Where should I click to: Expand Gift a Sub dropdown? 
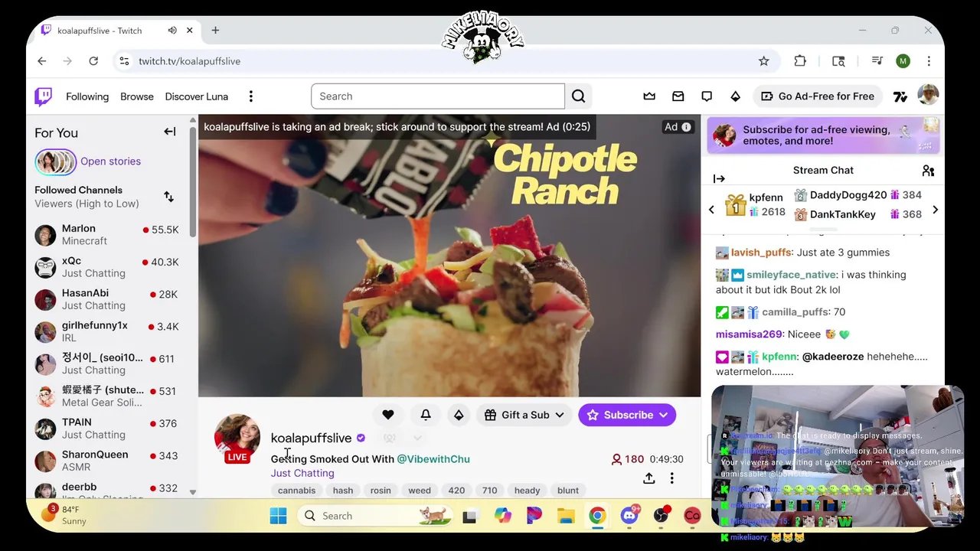pyautogui.click(x=560, y=415)
